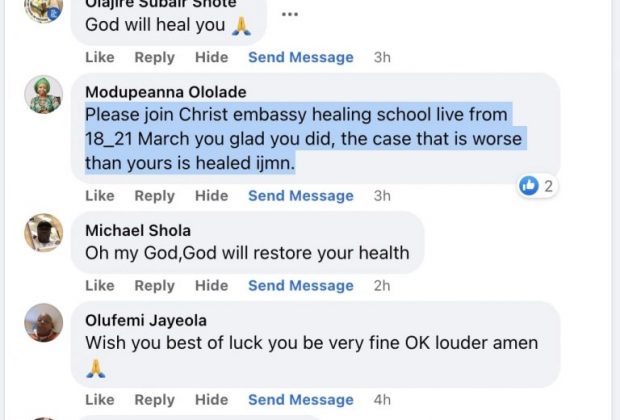
Task: Open Olufemi Jayeola's profile avatar
Action: pyautogui.click(x=44, y=322)
